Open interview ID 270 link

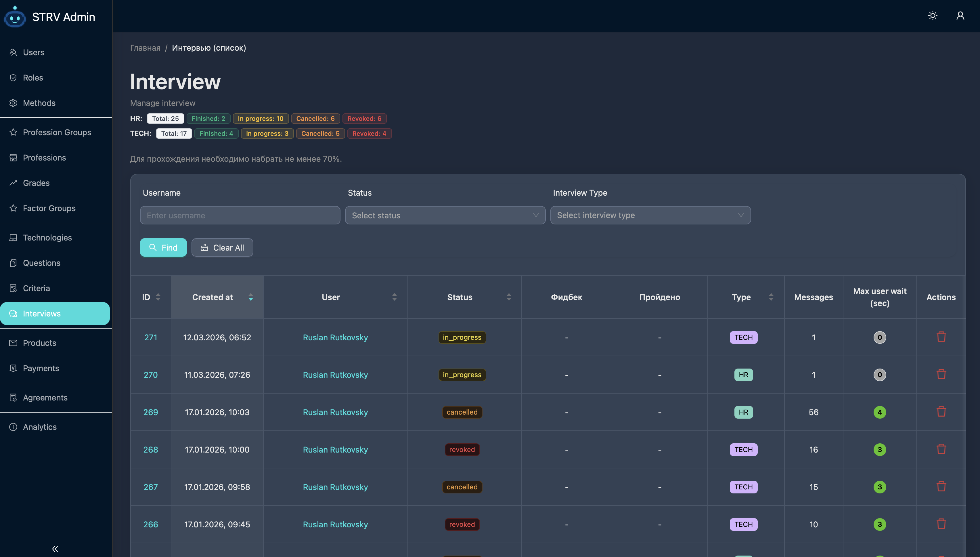150,375
